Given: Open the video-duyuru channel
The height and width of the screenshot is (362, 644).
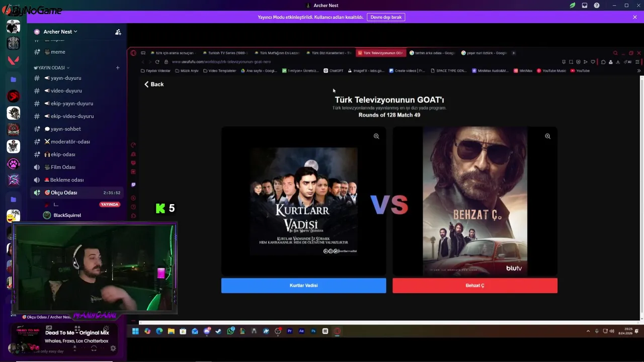Looking at the screenshot, I should coord(76,90).
